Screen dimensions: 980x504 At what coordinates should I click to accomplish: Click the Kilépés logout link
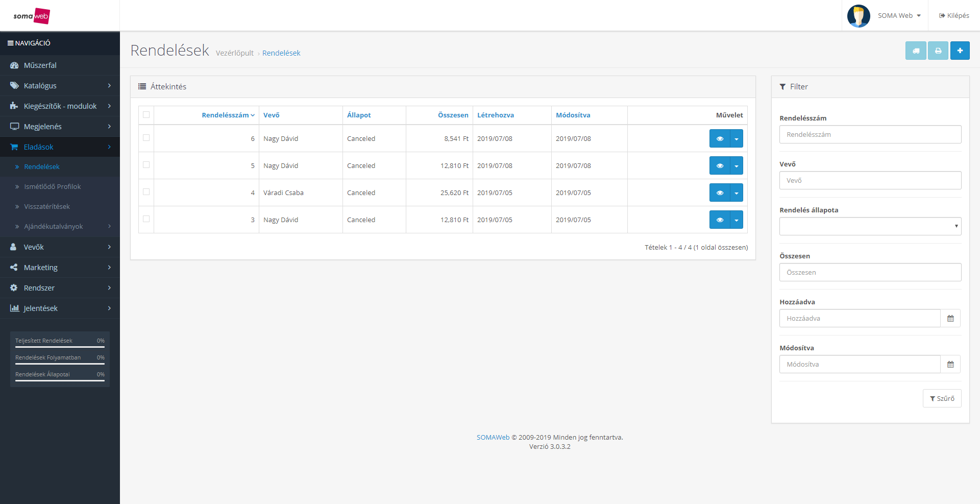[954, 16]
